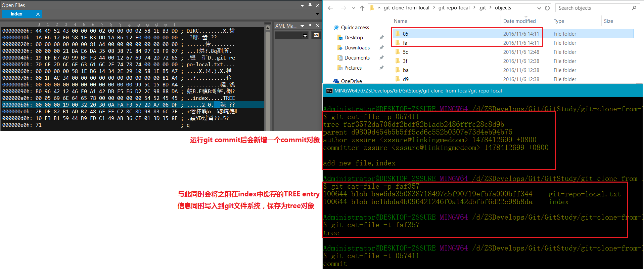The image size is (644, 269).
Task: Click the Documents icon in the sidebar
Action: pos(340,58)
